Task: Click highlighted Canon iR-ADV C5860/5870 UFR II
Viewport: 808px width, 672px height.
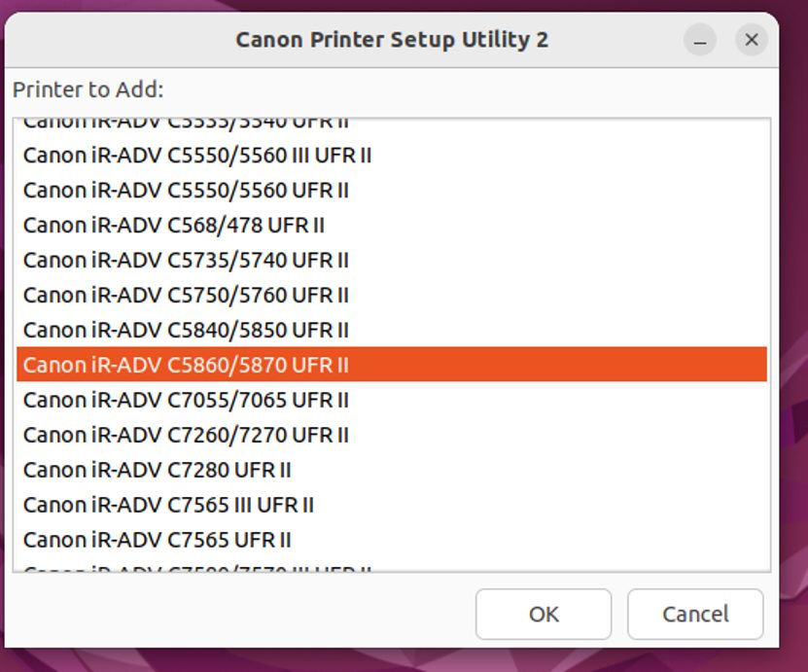Action: click(x=186, y=366)
